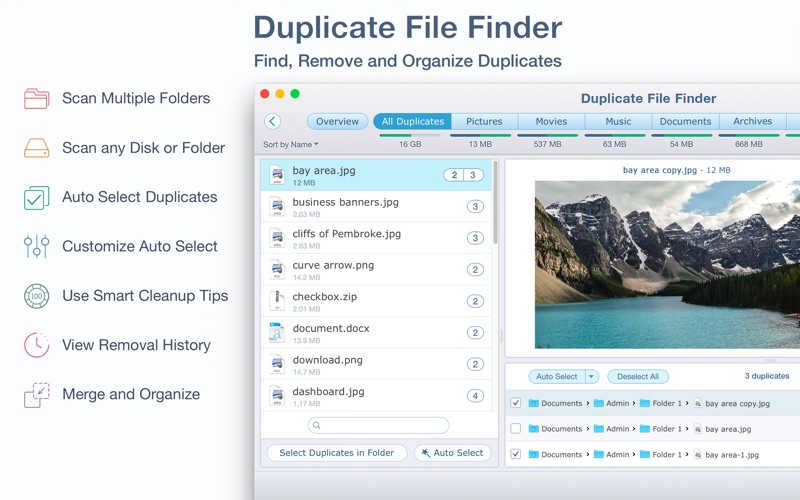This screenshot has height=500, width=800.
Task: Click the count badge 3 for business banners.jpg
Action: (x=475, y=207)
